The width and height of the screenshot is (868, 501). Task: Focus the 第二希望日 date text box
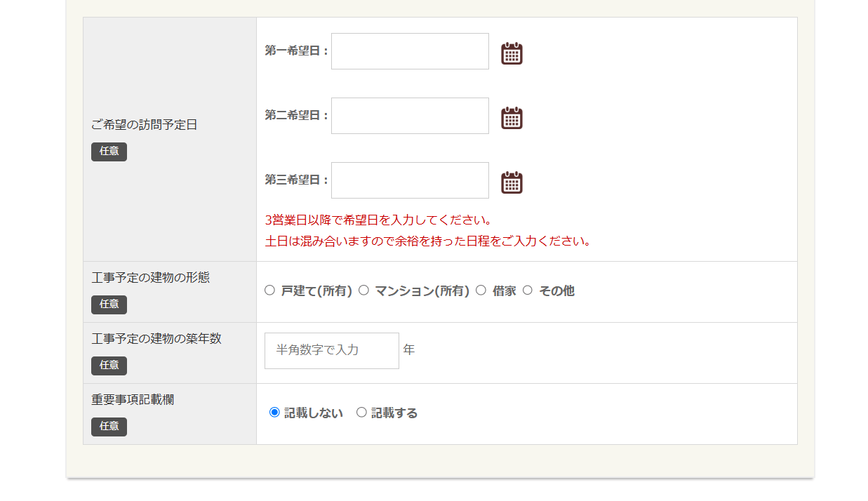[410, 116]
